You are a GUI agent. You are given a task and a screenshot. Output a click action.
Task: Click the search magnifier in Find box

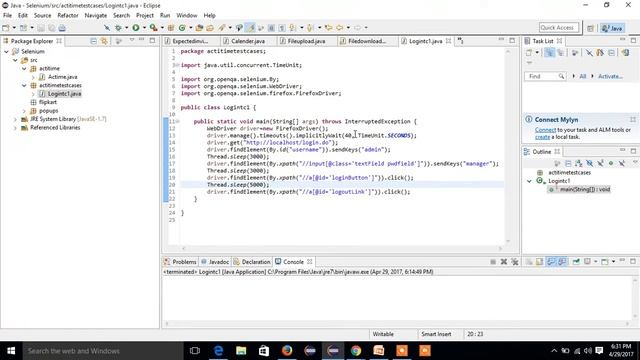(x=561, y=76)
